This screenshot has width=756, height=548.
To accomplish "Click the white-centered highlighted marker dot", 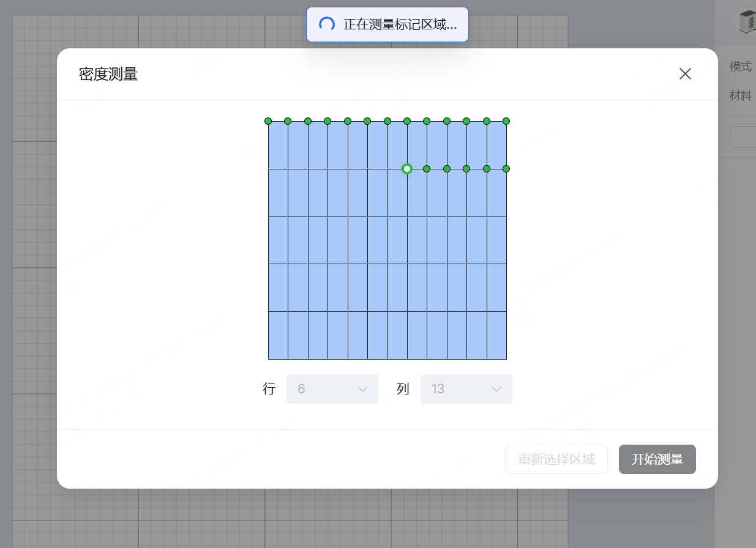I will pyautogui.click(x=407, y=169).
